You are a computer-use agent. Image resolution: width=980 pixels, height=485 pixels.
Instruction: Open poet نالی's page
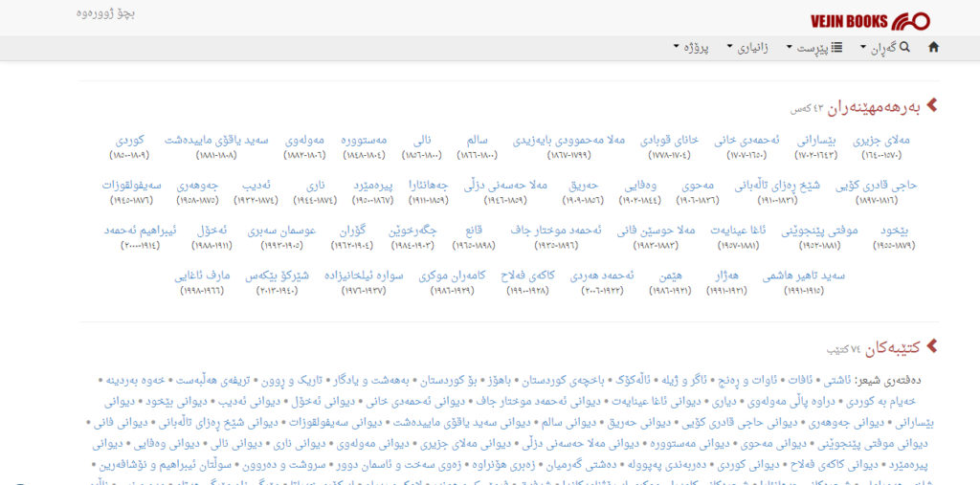(x=421, y=140)
